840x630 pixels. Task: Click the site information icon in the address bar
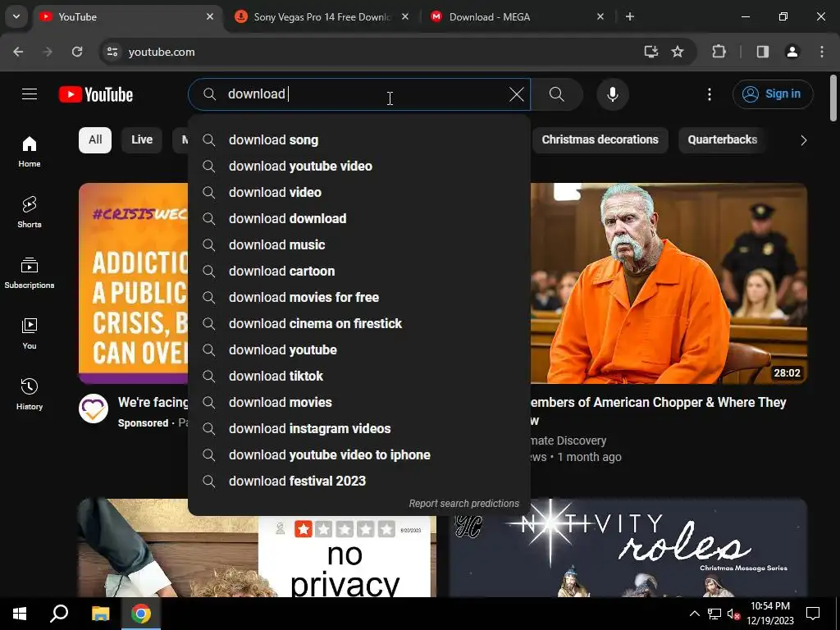(x=112, y=52)
